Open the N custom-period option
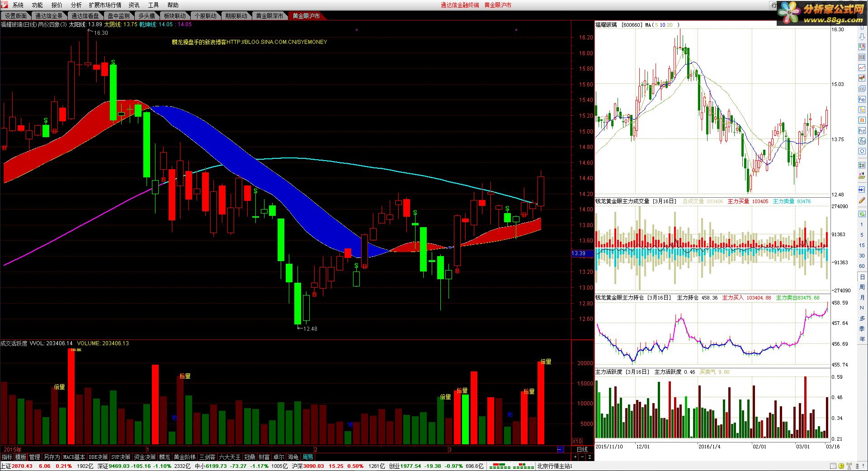 862,308
